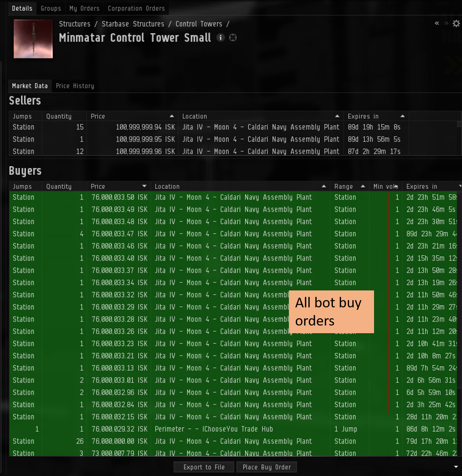Go back using the double left chevron
The image size is (462, 476).
pos(437,23)
